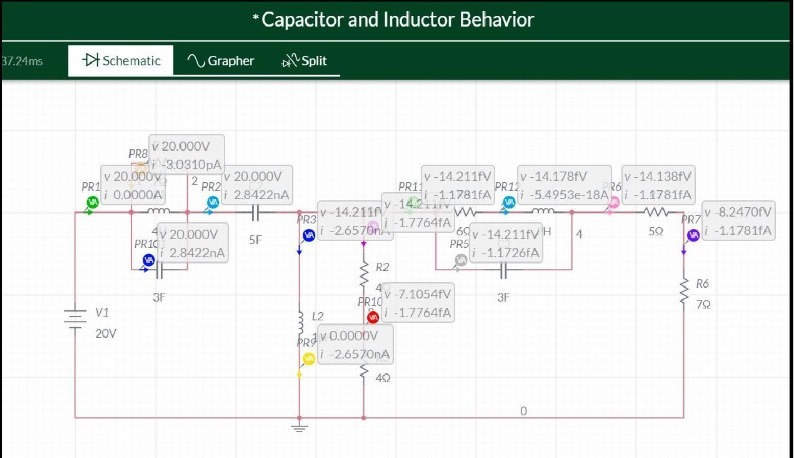Click the PR9 readout showing 0.0000V
Screen dimensions: 794x458
(x=355, y=345)
